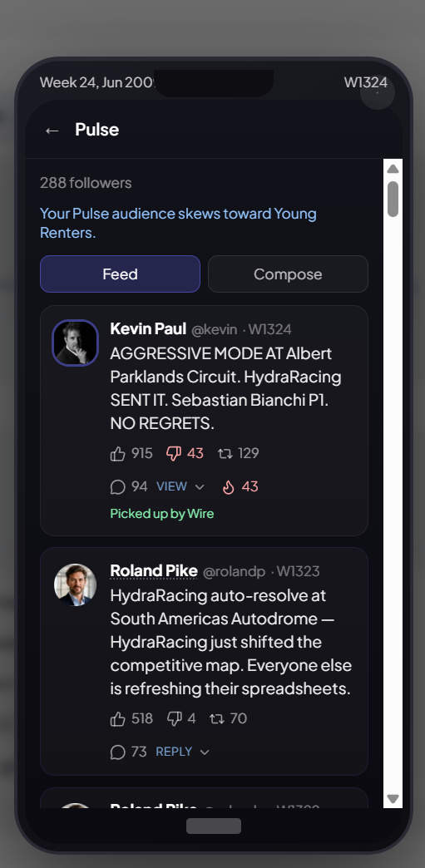Switch to the Compose tab
The height and width of the screenshot is (868, 425).
tap(288, 274)
